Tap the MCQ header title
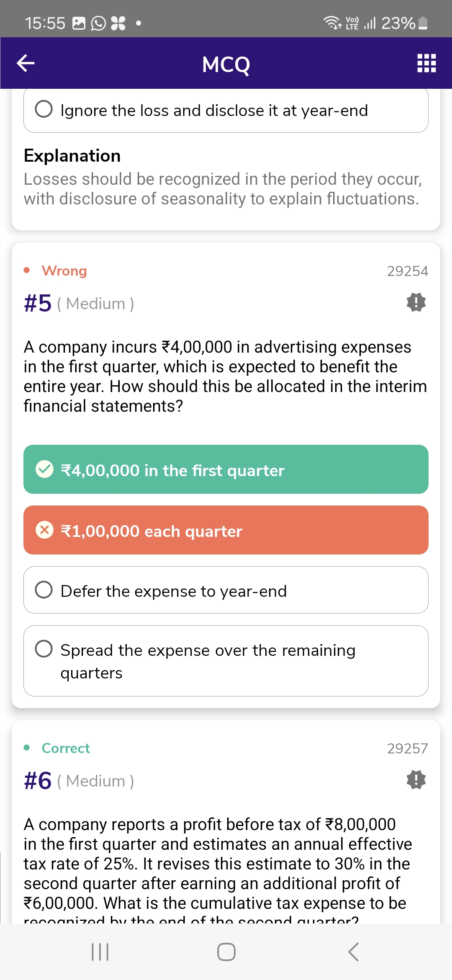The width and height of the screenshot is (452, 980). [226, 64]
